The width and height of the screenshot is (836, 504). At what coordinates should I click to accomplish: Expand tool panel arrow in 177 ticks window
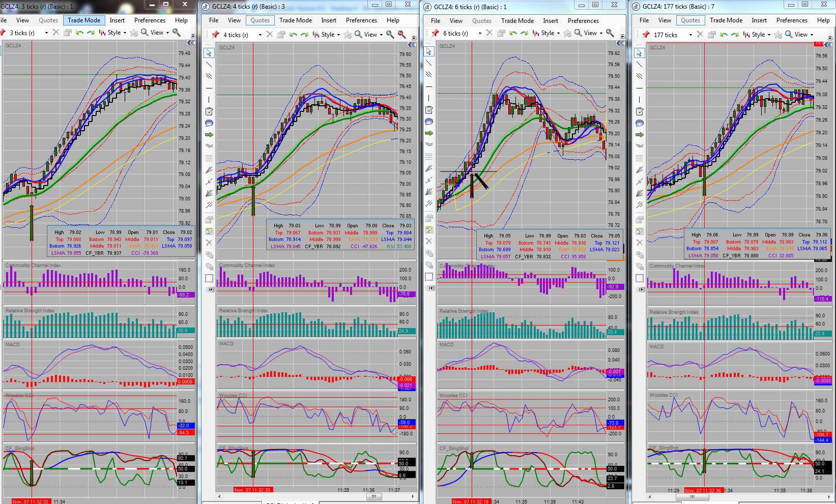tap(641, 289)
